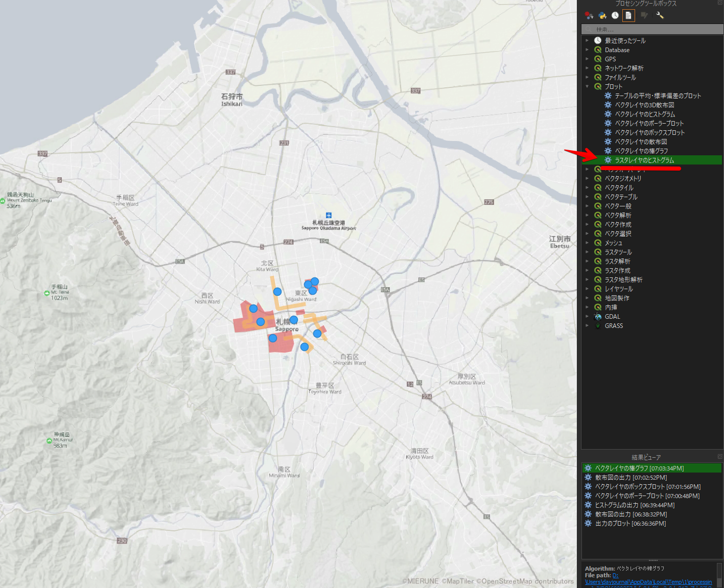
Task: Select the 地図製作 group
Action: (617, 298)
